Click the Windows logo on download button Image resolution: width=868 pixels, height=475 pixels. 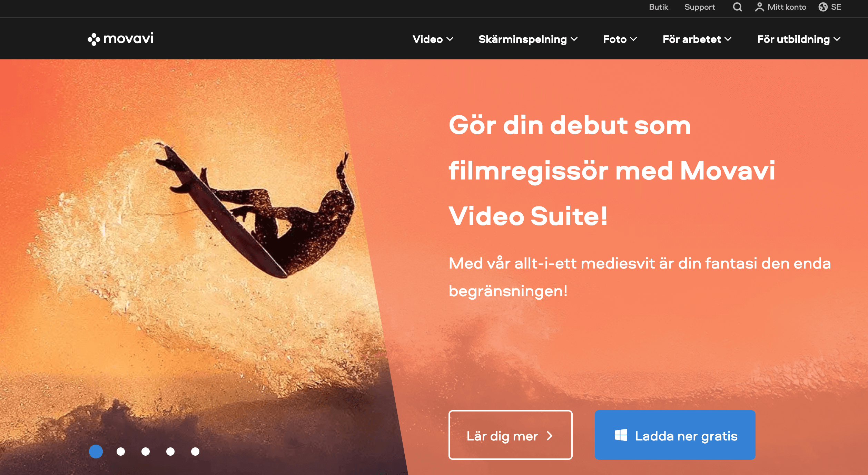pos(621,435)
